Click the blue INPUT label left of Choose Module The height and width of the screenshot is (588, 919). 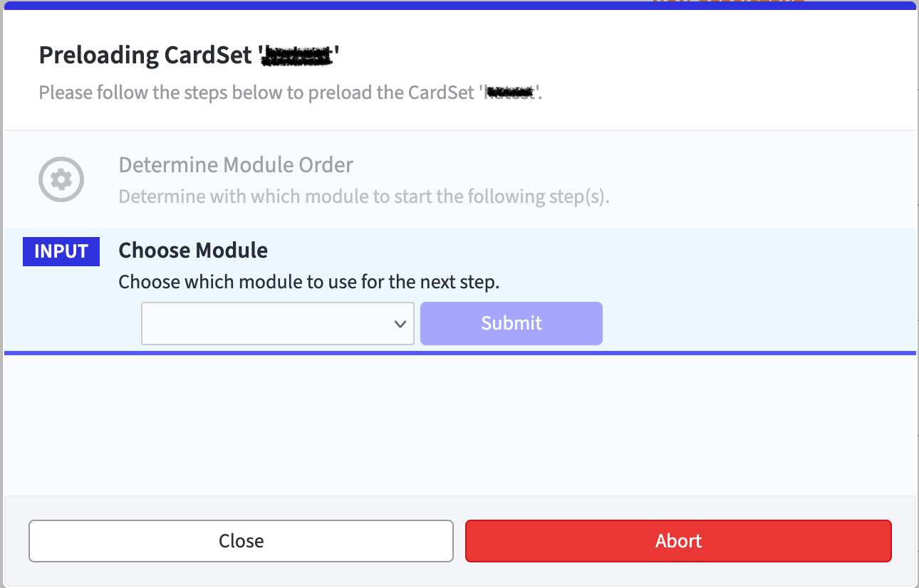(61, 251)
